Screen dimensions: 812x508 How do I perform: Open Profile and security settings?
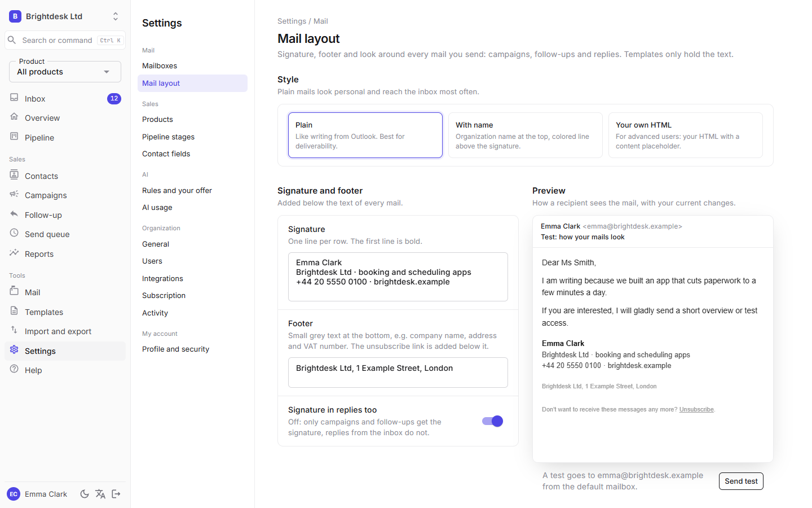(192, 349)
